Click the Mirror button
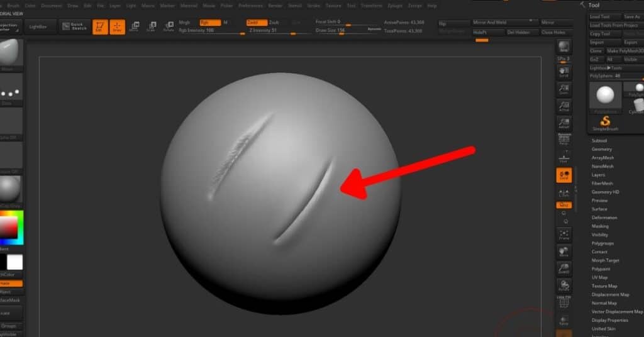 click(x=557, y=23)
